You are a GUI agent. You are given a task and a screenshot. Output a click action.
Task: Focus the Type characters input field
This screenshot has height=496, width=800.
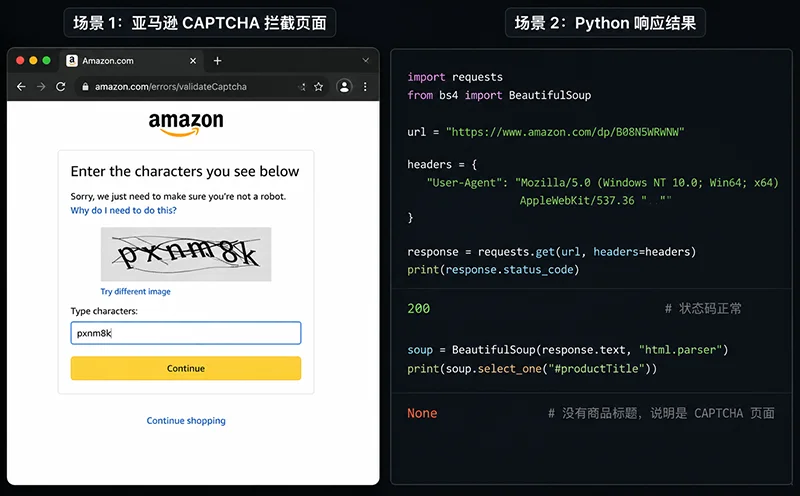pos(186,333)
